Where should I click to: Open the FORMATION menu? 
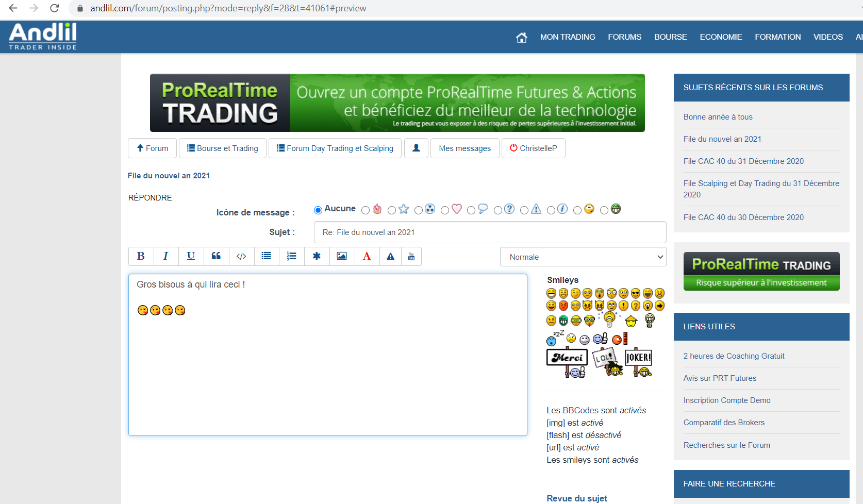(778, 37)
